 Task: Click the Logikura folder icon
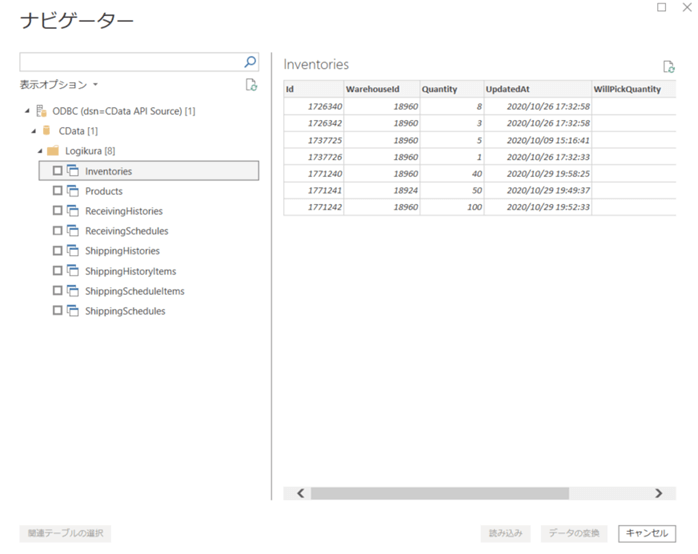53,150
